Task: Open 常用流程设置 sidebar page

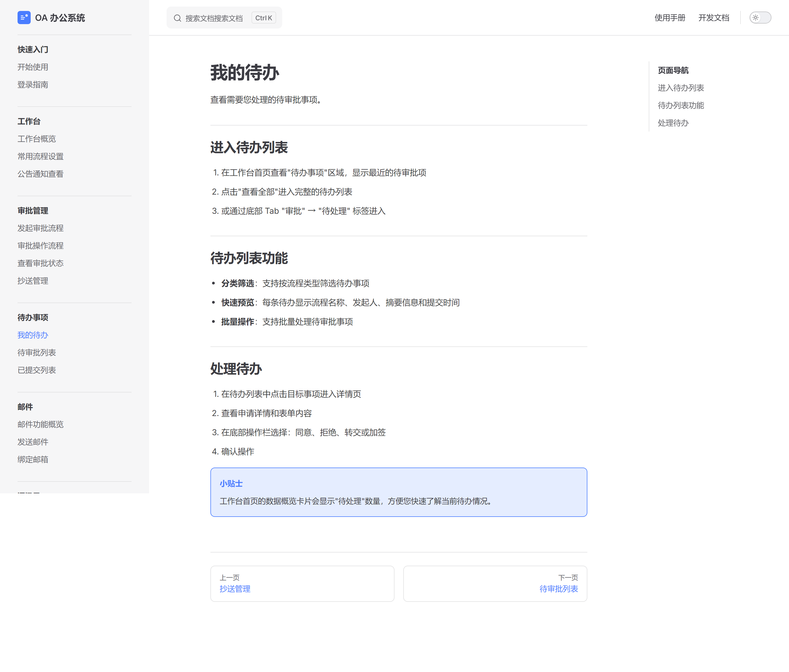Action: tap(40, 156)
